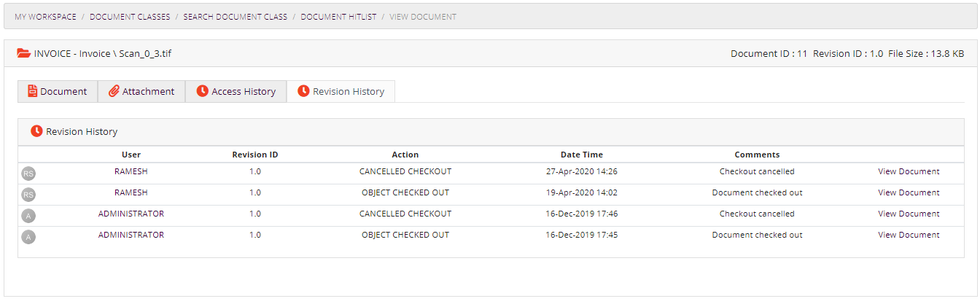Go to My Workspace breadcrumb
980x304 pixels.
(x=45, y=17)
